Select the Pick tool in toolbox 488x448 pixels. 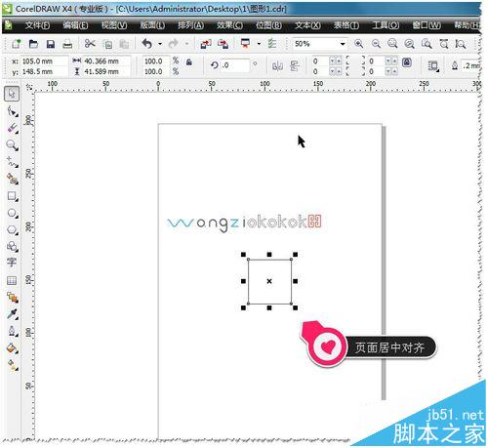coord(12,94)
